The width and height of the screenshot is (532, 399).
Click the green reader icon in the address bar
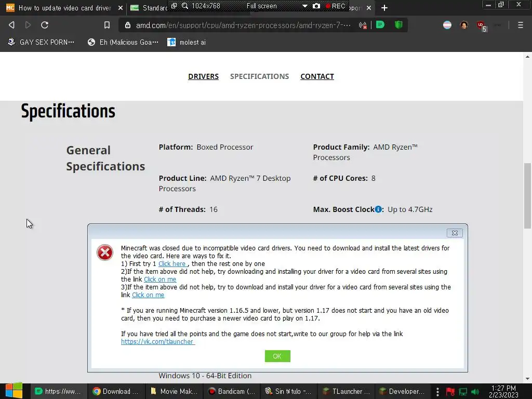(380, 25)
